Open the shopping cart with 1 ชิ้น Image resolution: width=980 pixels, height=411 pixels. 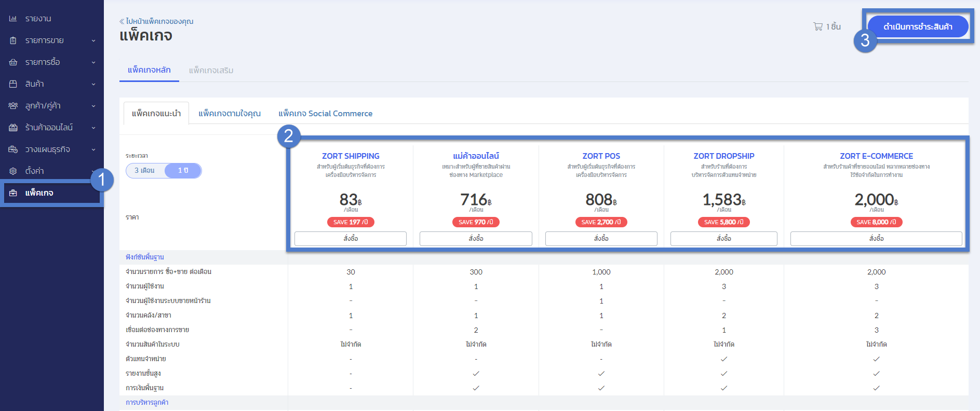click(827, 26)
